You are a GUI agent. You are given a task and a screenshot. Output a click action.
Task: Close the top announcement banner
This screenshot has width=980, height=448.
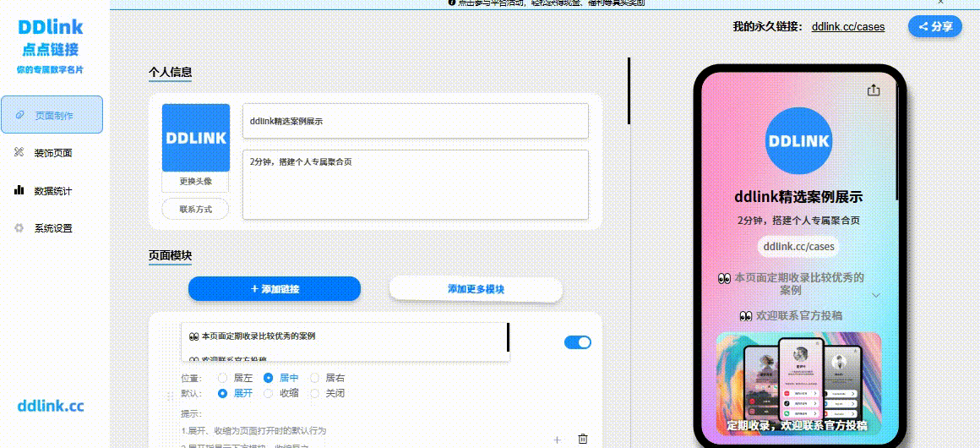pos(940,3)
